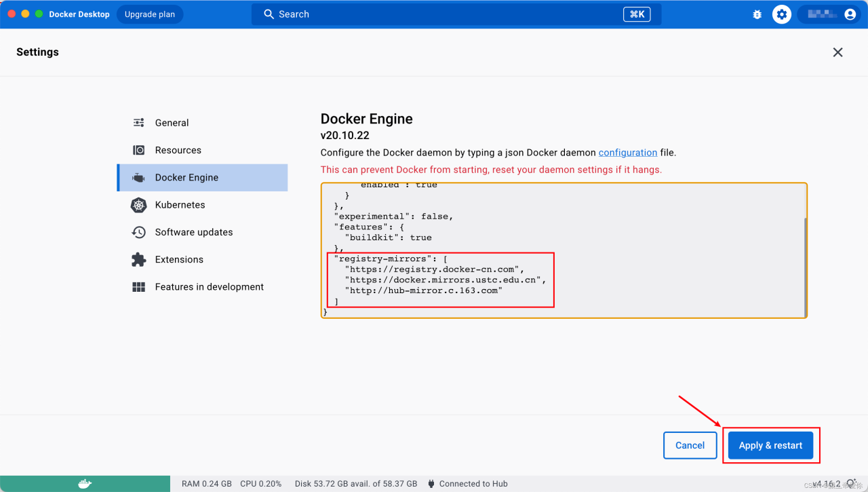Click the Kubernetes wheel icon in sidebar
Screen dimensions: 868x492
pyautogui.click(x=138, y=205)
